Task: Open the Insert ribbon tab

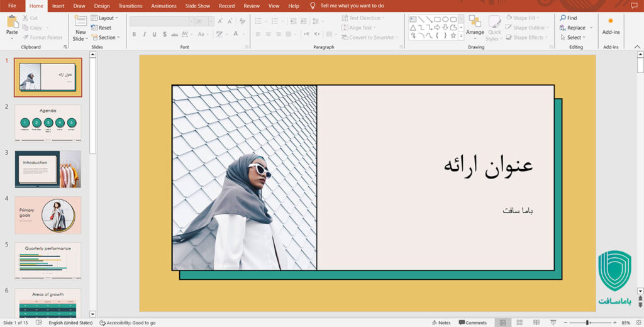Action: click(58, 6)
